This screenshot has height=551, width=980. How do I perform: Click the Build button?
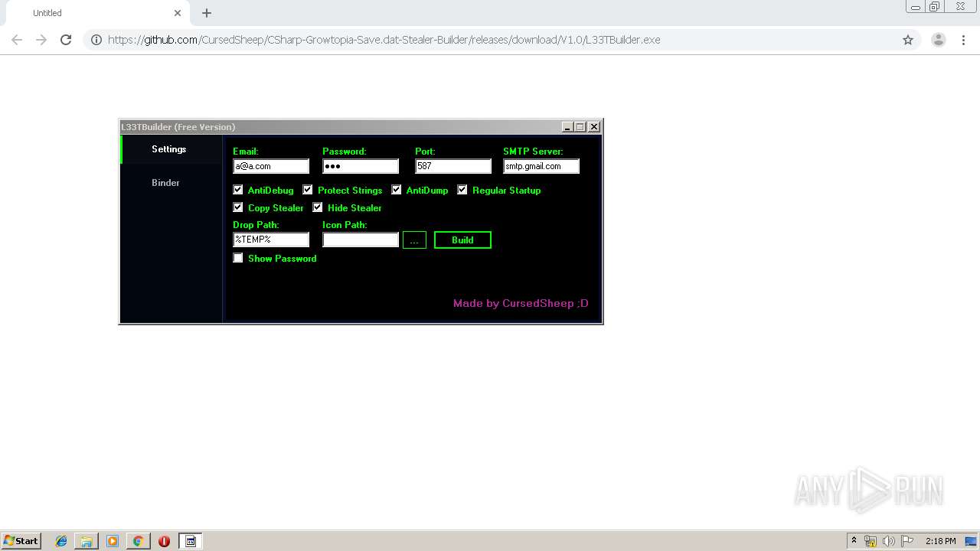point(462,240)
